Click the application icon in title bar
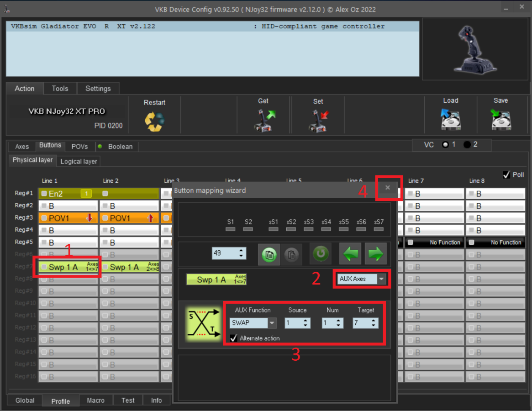Screen dimensions: 532x411 (6, 9)
